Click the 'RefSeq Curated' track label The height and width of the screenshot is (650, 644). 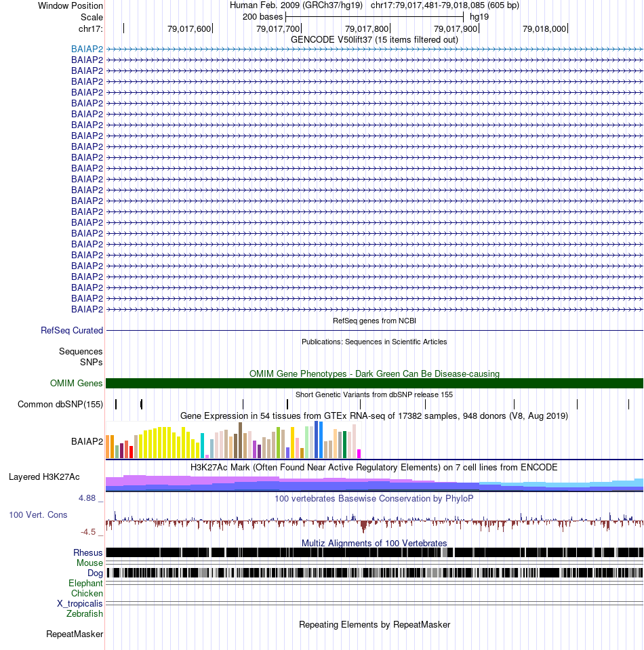coord(72,330)
